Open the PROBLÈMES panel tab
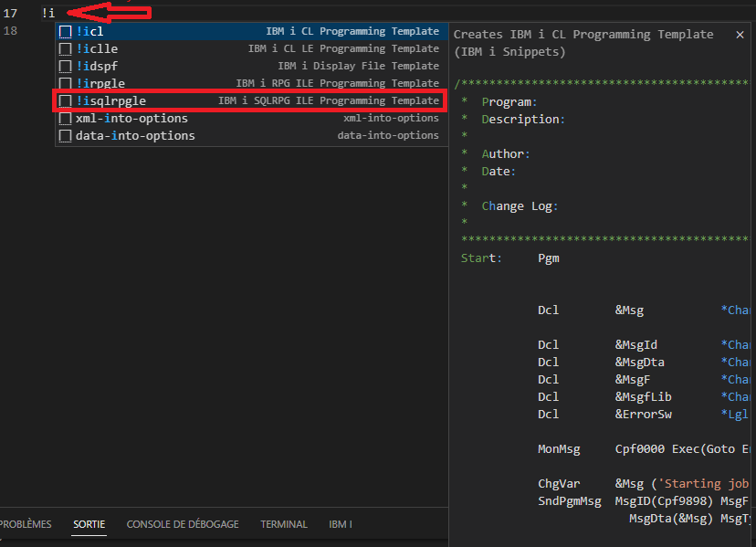Screen dimensions: 756x547 (x=25, y=524)
